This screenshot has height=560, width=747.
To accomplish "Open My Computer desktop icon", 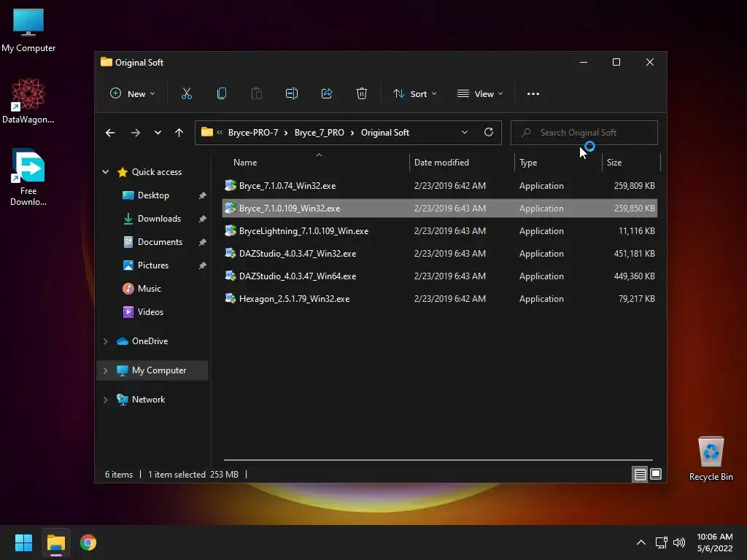I will (28, 30).
